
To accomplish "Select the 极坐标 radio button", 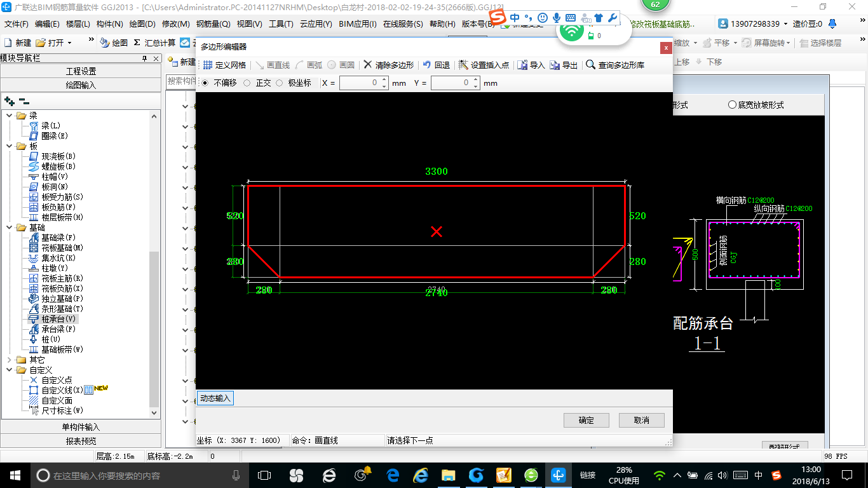I will [279, 83].
